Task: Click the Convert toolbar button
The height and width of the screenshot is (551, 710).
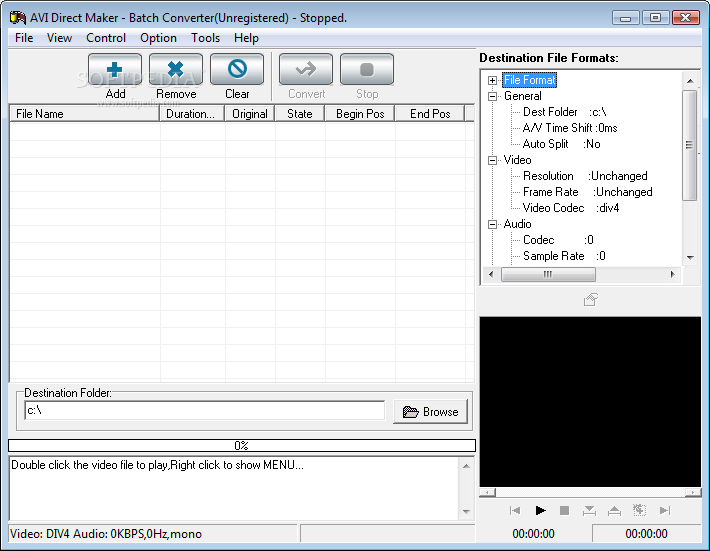Action: point(306,69)
